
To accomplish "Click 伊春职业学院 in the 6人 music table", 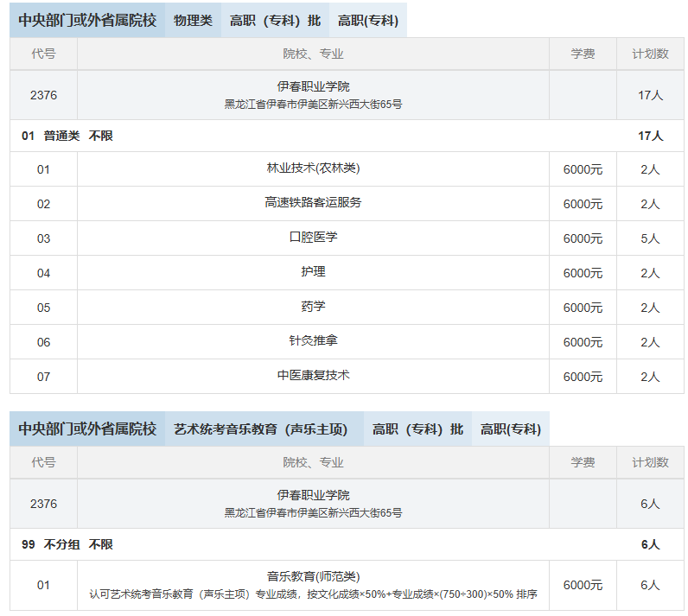I will [x=313, y=495].
